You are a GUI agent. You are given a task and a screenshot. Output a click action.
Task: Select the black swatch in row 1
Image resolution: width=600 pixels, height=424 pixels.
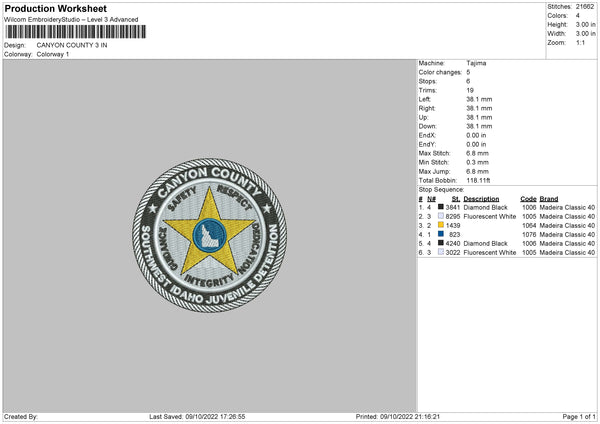click(441, 207)
